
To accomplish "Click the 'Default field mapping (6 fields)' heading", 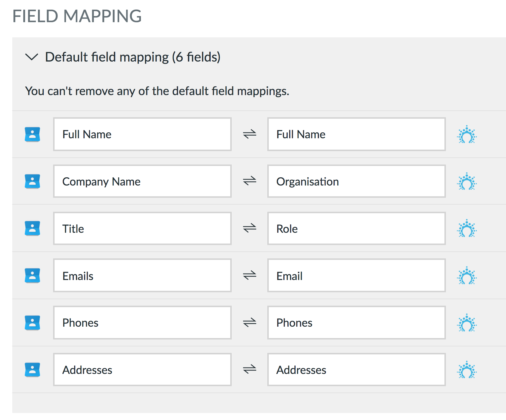I will [133, 57].
